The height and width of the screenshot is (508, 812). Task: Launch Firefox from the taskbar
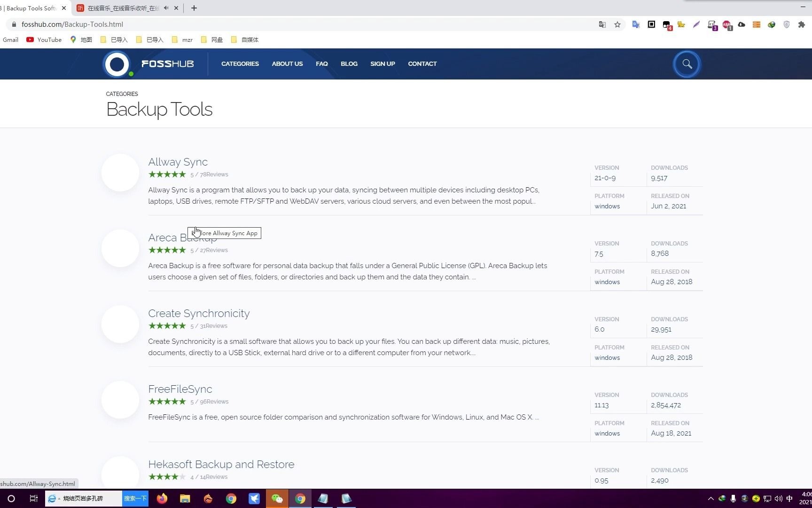pos(162,499)
